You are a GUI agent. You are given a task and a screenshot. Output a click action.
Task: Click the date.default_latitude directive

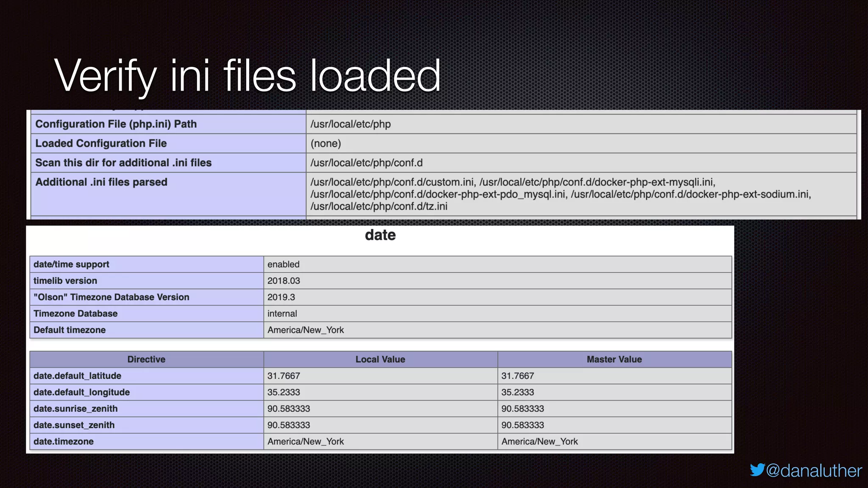(x=77, y=376)
